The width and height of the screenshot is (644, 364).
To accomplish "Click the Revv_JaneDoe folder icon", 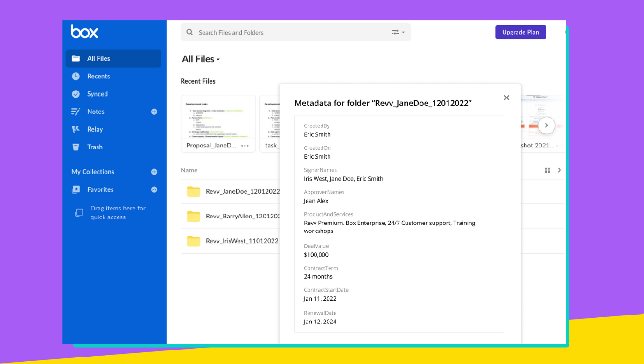I will [x=193, y=191].
